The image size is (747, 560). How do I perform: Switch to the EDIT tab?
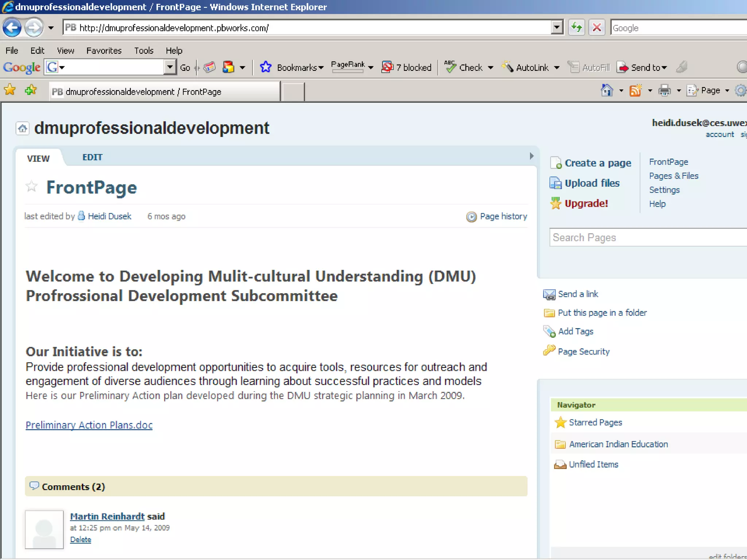pyautogui.click(x=92, y=157)
